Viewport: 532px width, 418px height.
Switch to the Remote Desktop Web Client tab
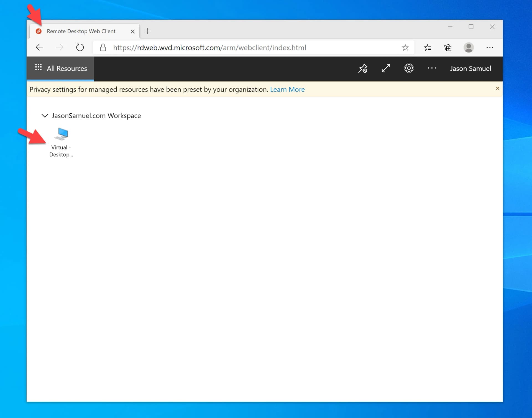coord(84,31)
